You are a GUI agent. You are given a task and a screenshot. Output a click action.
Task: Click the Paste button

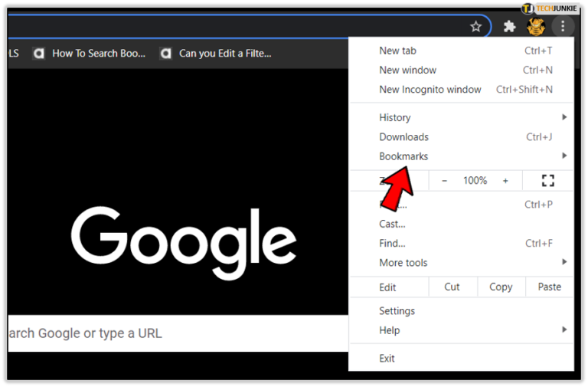pos(550,287)
